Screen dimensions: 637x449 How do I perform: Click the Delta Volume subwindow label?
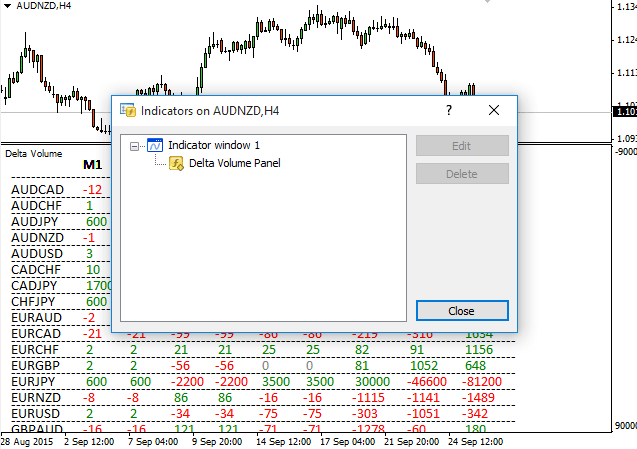(33, 154)
